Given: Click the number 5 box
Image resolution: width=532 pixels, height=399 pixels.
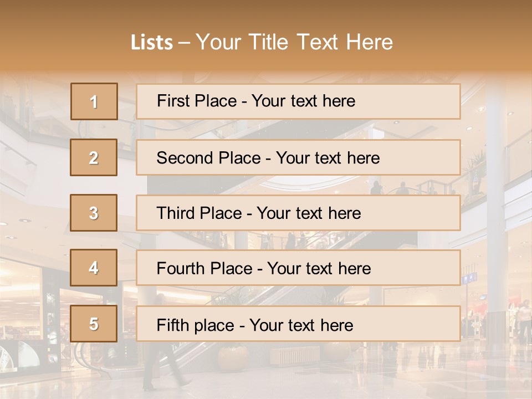Looking at the screenshot, I should pyautogui.click(x=94, y=324).
